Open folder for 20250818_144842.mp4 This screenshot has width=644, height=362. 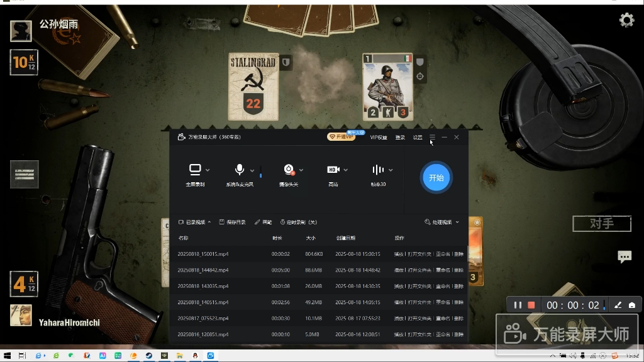click(x=419, y=270)
